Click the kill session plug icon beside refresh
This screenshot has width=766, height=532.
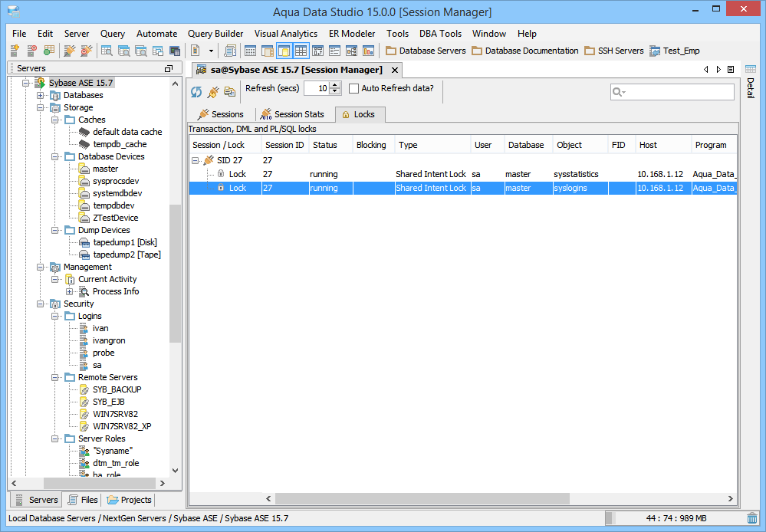213,91
